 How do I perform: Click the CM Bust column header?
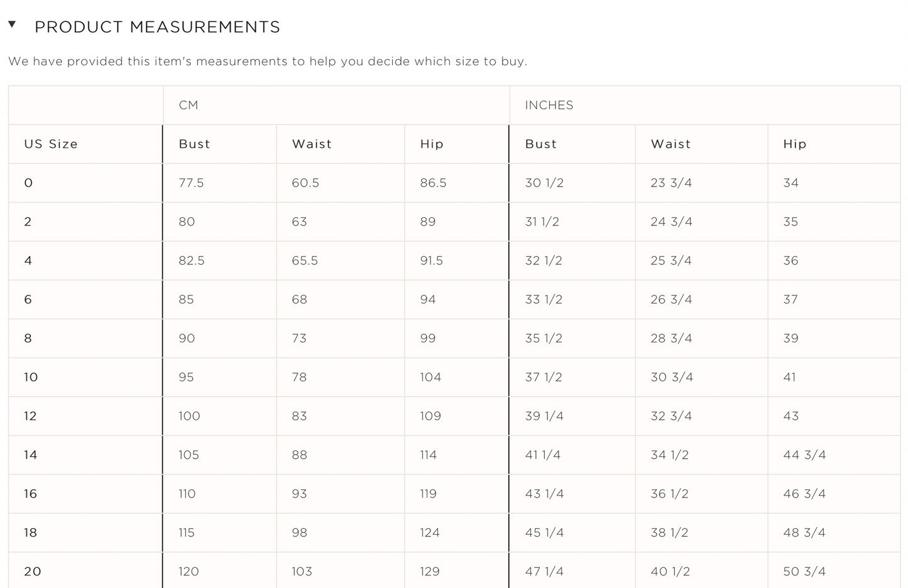click(x=194, y=144)
